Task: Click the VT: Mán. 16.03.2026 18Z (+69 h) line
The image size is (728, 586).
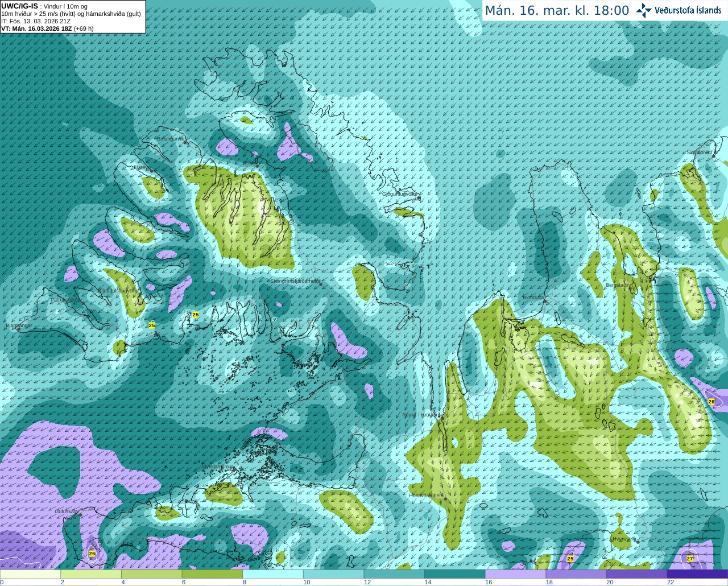Action: click(x=47, y=28)
